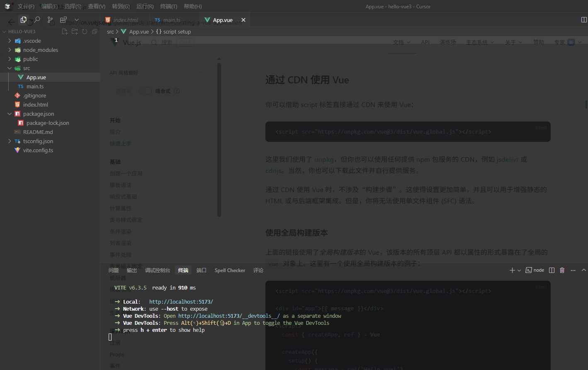Open the 终端(T) menu
The height and width of the screenshot is (370, 588).
pyautogui.click(x=169, y=6)
